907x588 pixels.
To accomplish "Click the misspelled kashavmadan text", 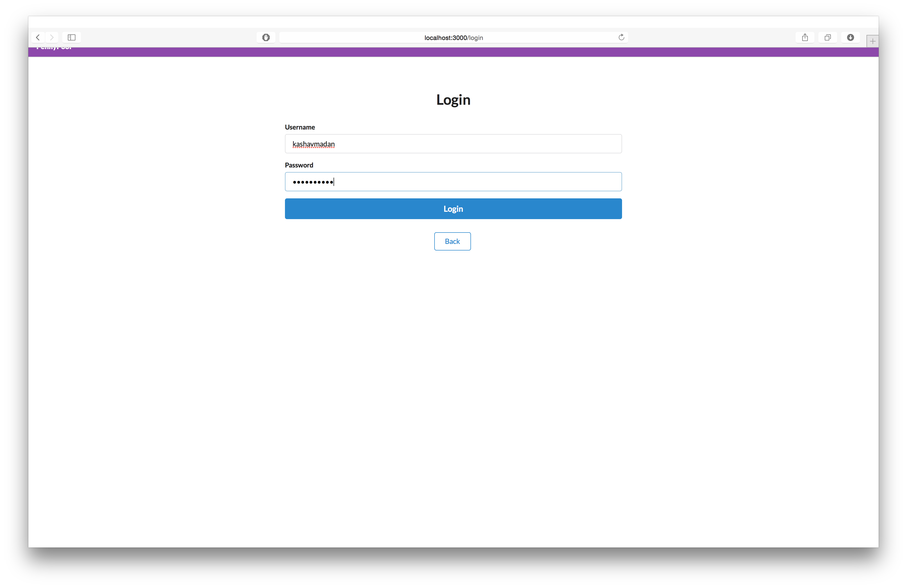I will pos(313,144).
